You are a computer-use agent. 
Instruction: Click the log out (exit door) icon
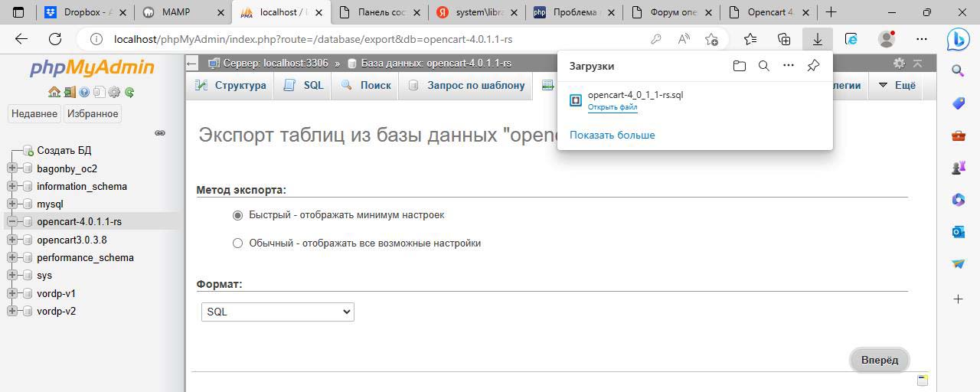[69, 92]
